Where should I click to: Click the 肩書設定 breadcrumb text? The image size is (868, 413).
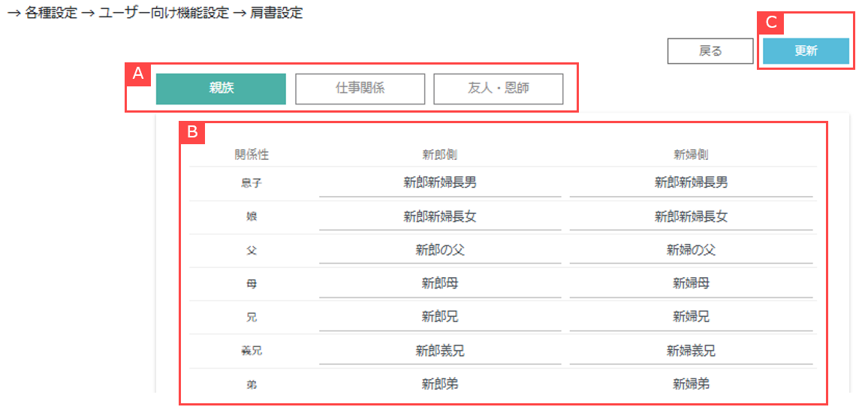point(276,14)
